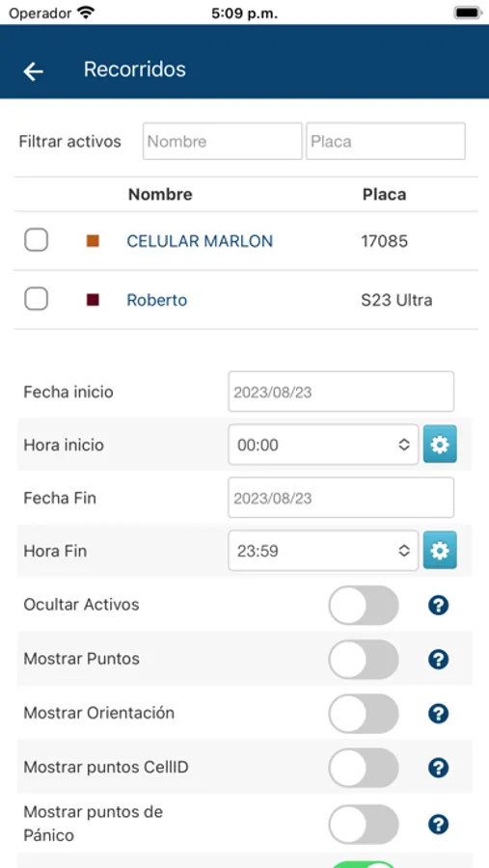Show help for Mostrar Orientación

[438, 714]
